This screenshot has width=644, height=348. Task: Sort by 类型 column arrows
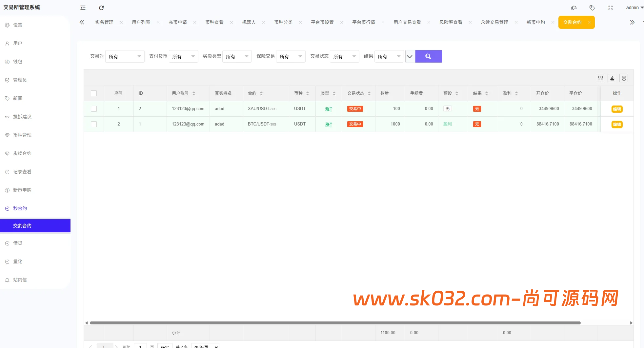[334, 93]
